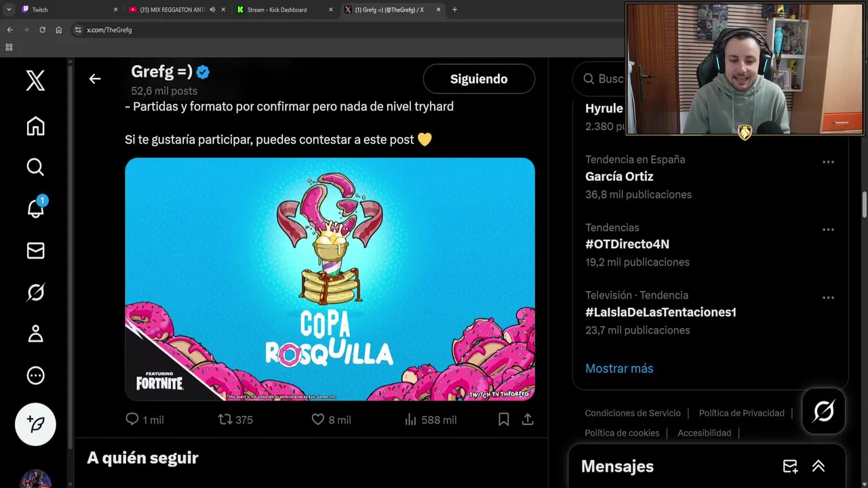Go to Home via the house icon

pyautogui.click(x=35, y=126)
